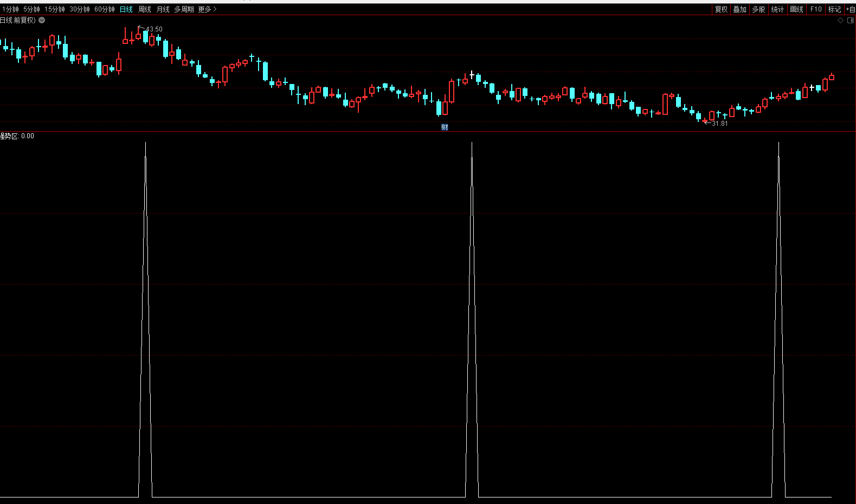
Task: Select the 日线 daily chart tab
Action: 126,9
